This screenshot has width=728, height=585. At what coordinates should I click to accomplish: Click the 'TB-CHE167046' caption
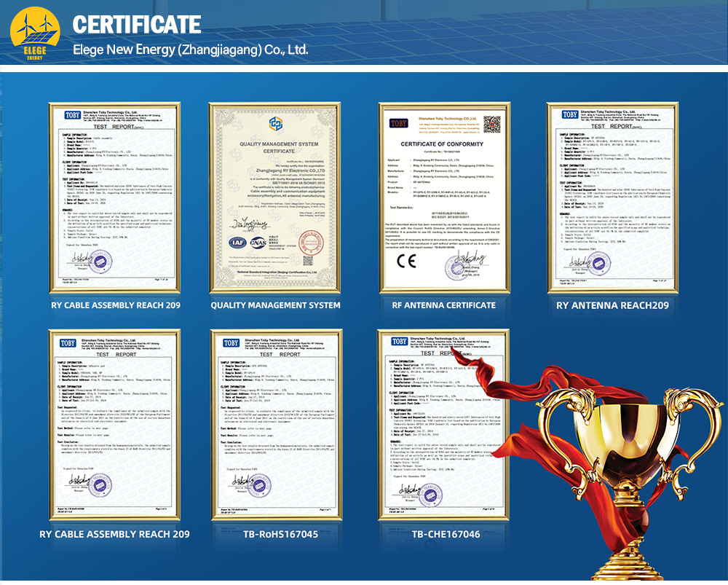coord(446,534)
